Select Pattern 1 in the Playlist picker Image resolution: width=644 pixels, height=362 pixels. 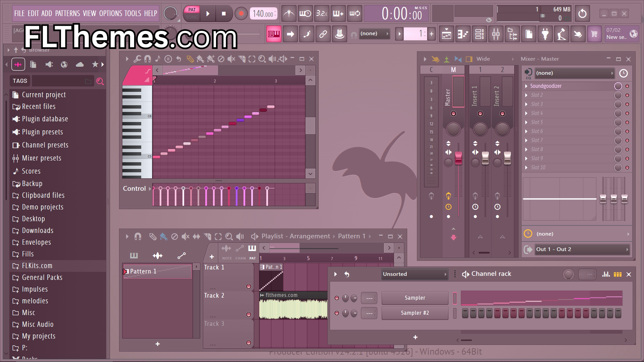(x=157, y=271)
